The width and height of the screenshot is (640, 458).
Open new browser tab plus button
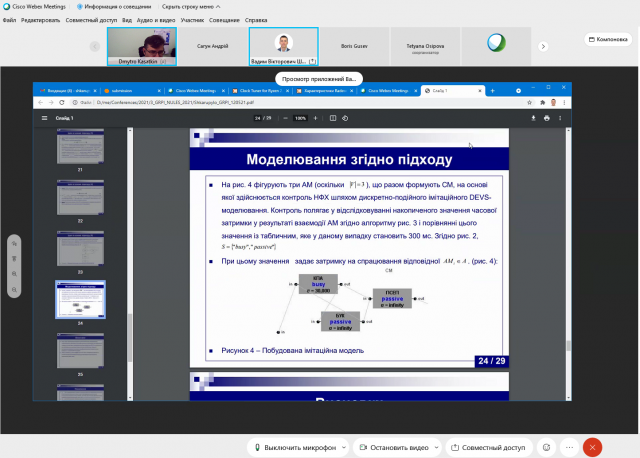coord(492,91)
